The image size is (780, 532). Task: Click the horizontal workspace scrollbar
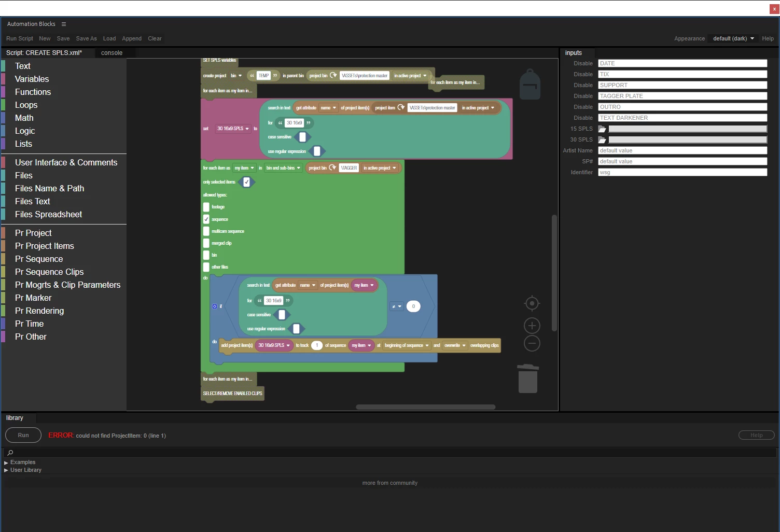[x=426, y=407]
